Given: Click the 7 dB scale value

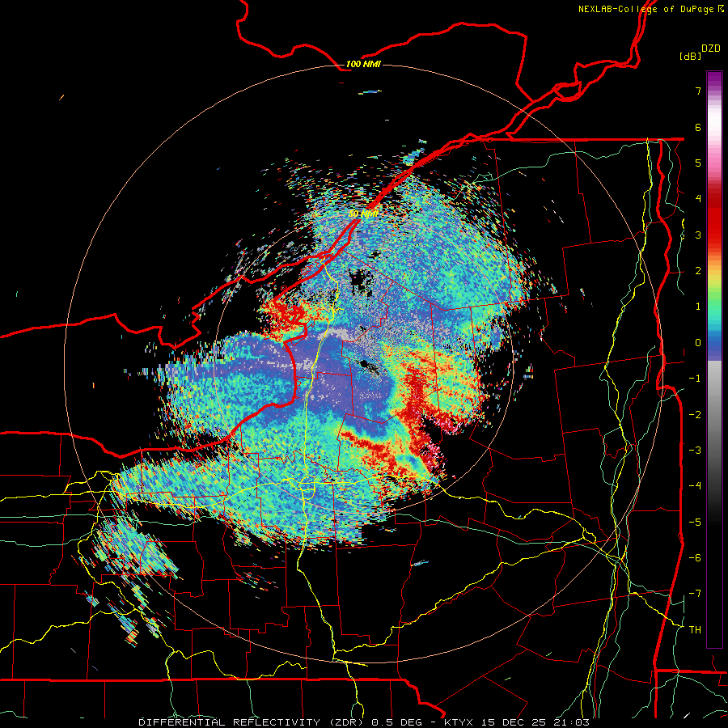Looking at the screenshot, I should coord(698,91).
